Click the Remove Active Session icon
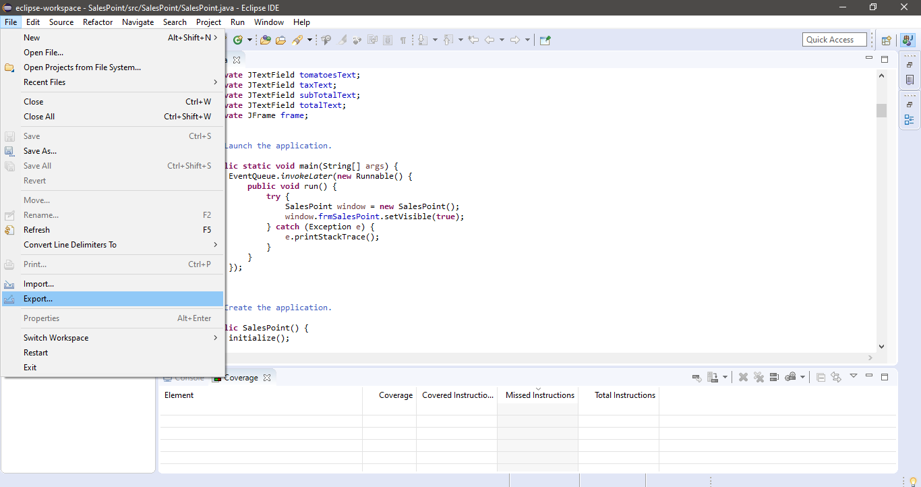Image resolution: width=921 pixels, height=487 pixels. [x=743, y=377]
